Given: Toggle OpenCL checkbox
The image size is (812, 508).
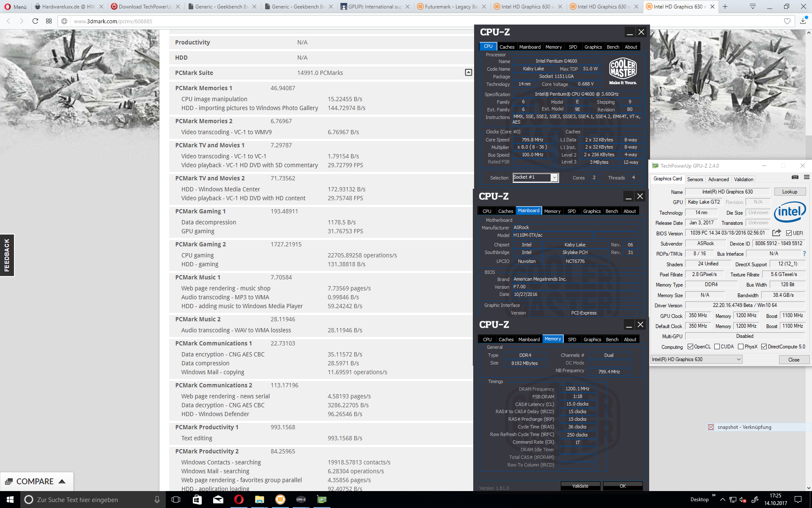Looking at the screenshot, I should (x=690, y=347).
